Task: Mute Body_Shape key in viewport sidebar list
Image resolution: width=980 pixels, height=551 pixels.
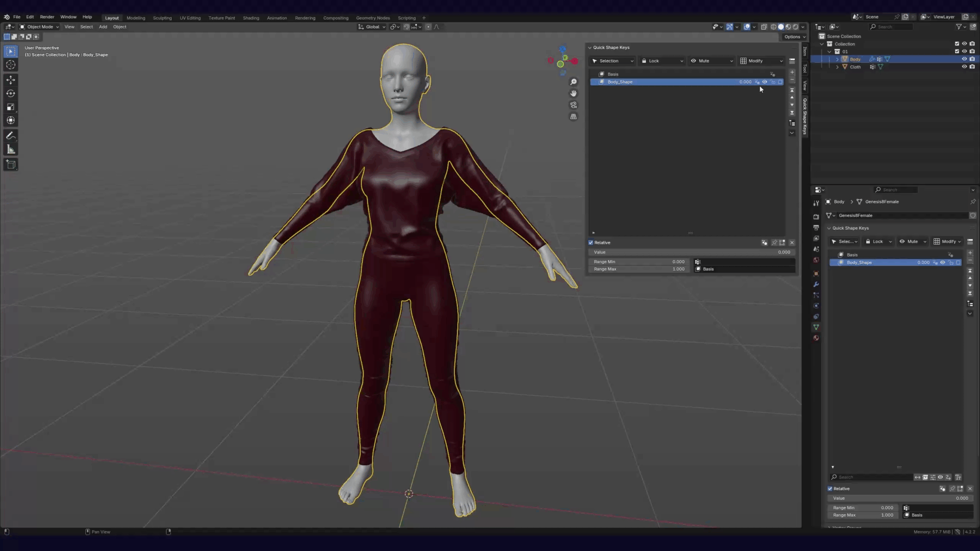Action: click(x=765, y=82)
